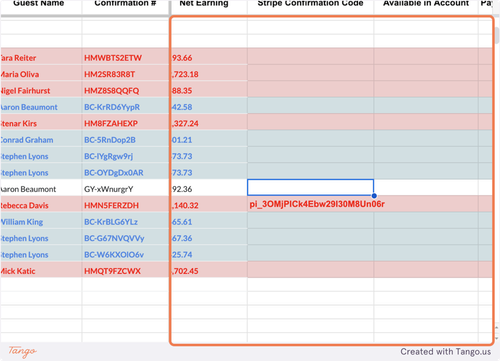This screenshot has height=361, width=500.
Task: Select confirmation cell BC-lYgRgw9rj
Action: (125, 154)
